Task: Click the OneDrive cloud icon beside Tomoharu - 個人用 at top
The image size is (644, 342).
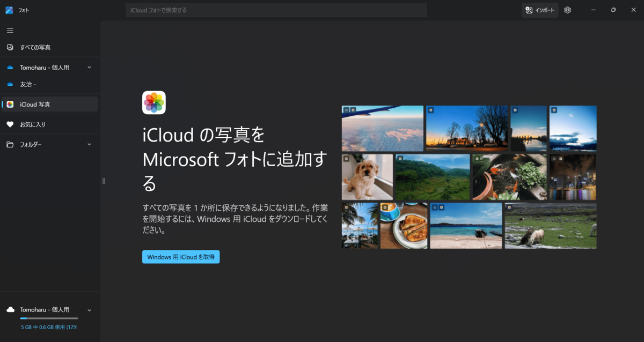Action: (x=10, y=68)
